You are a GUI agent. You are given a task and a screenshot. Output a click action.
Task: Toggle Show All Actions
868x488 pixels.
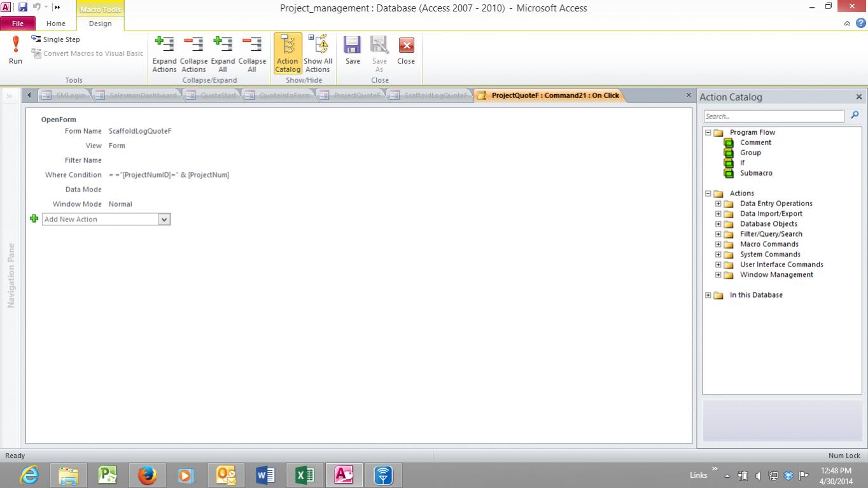click(318, 54)
